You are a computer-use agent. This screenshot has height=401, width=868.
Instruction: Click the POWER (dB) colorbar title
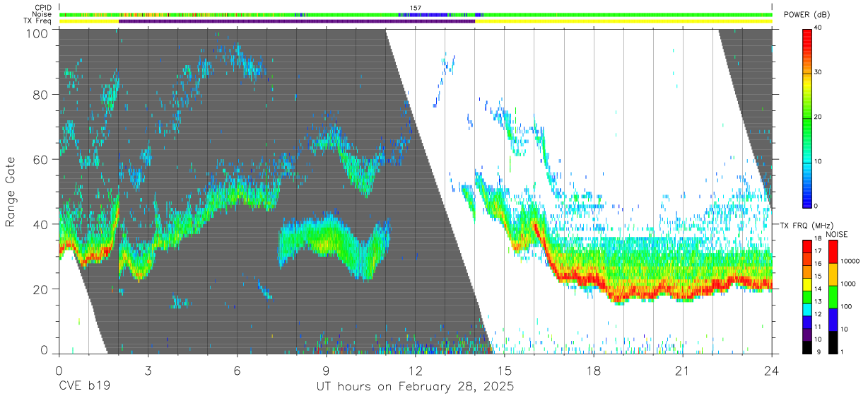click(x=807, y=15)
